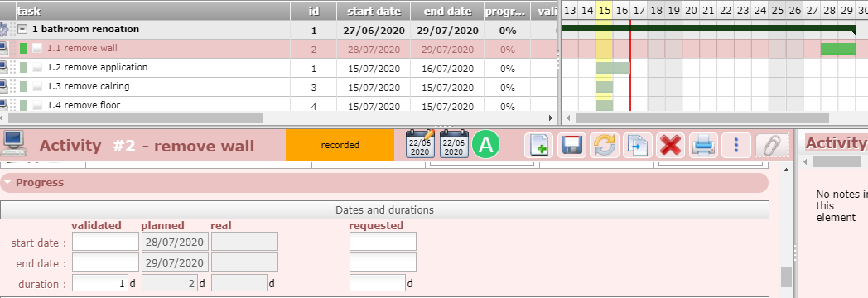Click the requested end date field
Image resolution: width=868 pixels, height=298 pixels.
point(383,262)
